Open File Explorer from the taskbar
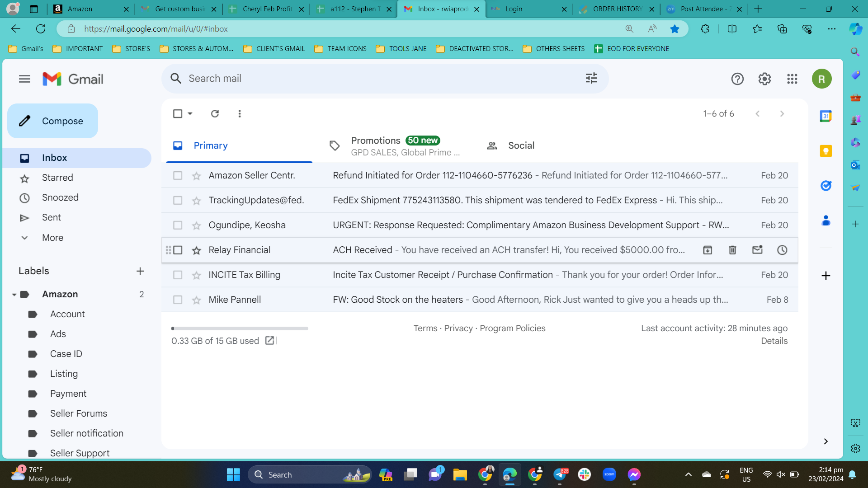This screenshot has height=488, width=868. pos(460,474)
